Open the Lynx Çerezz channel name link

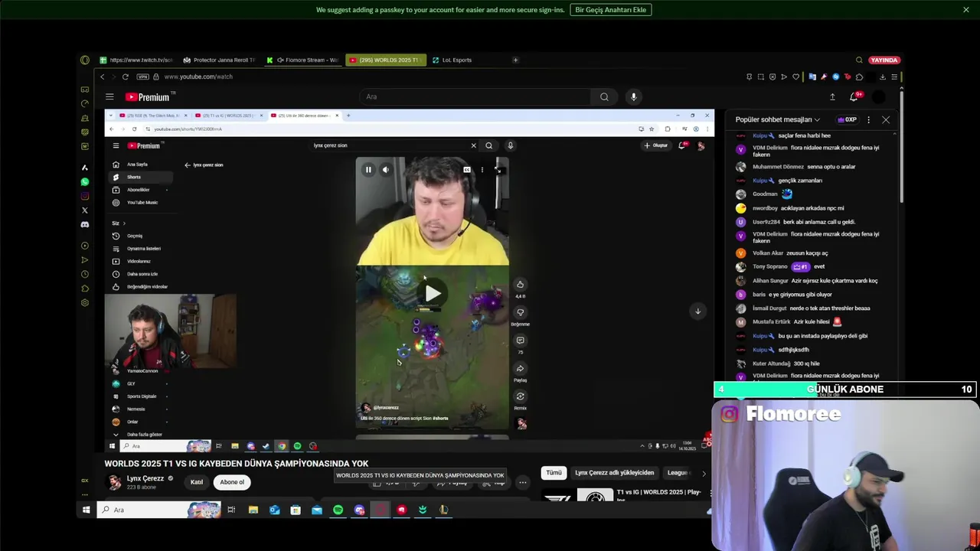pyautogui.click(x=145, y=478)
